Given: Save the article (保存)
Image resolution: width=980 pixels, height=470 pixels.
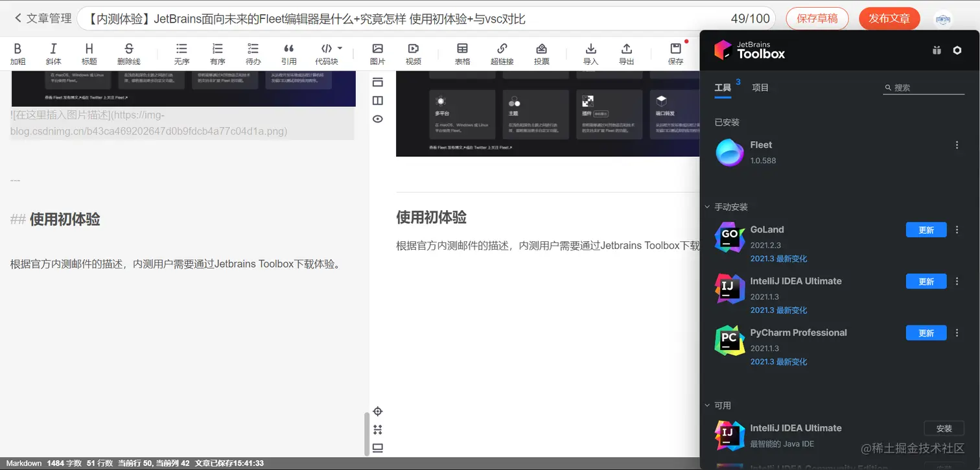Looking at the screenshot, I should pos(675,54).
